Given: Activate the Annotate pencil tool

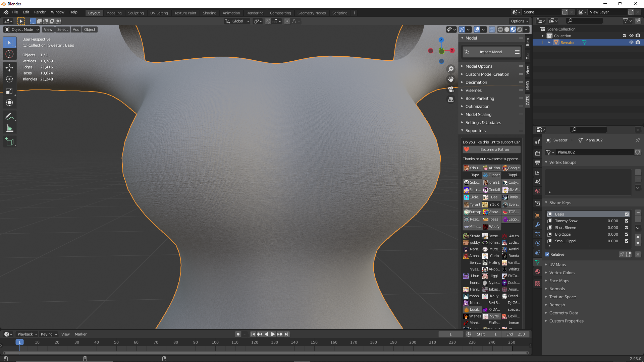Looking at the screenshot, I should [x=9, y=116].
